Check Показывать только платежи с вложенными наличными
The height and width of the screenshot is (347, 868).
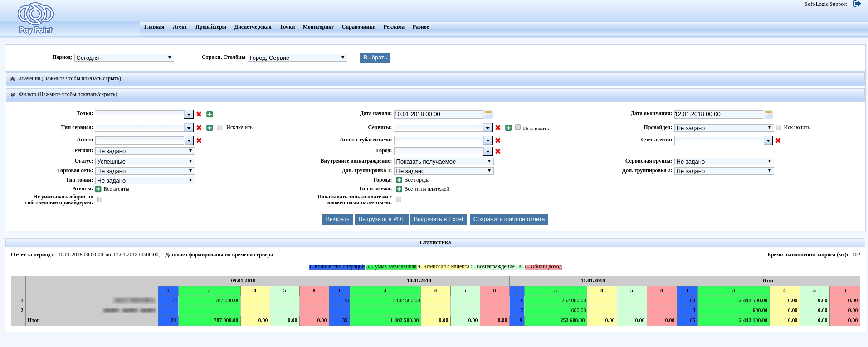[x=399, y=199]
